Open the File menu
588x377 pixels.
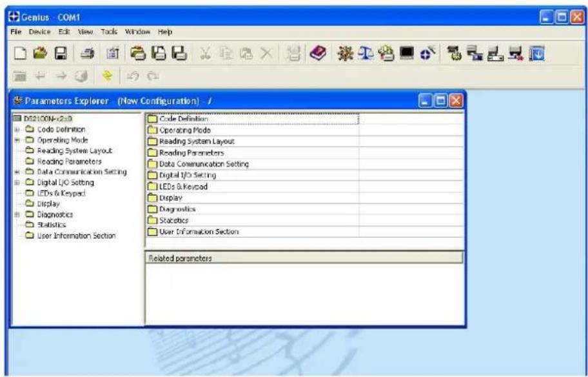coord(16,32)
